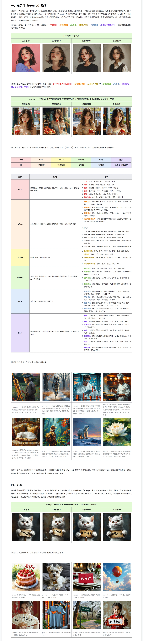143x644 pixels.
Task: Click the What row label in elements table
Action: 20,224
